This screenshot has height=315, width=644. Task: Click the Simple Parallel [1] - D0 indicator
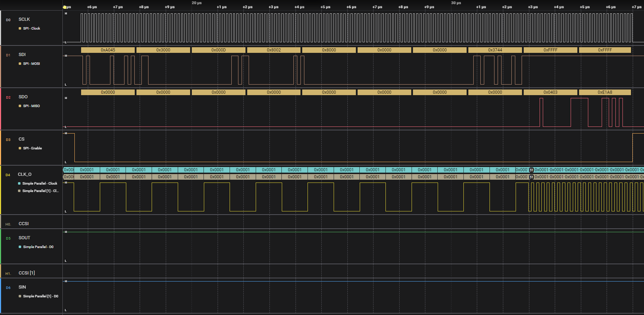[x=20, y=296]
